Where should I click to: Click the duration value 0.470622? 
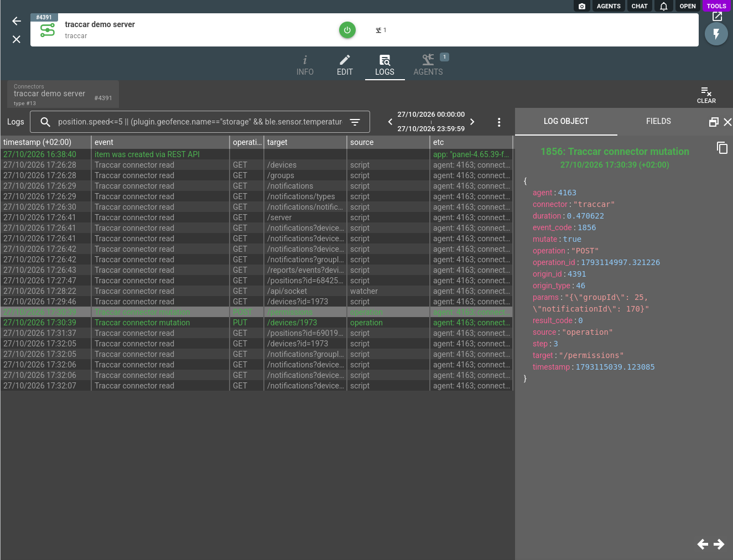point(585,216)
